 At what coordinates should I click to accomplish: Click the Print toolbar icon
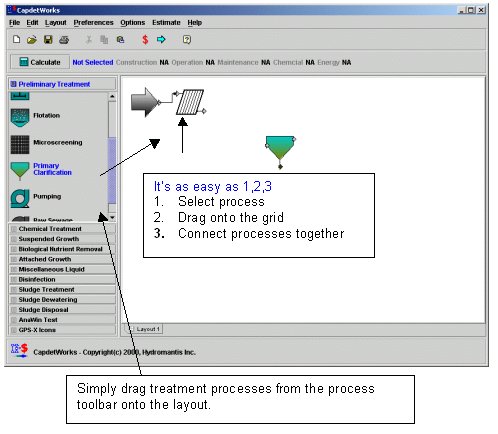[64, 40]
